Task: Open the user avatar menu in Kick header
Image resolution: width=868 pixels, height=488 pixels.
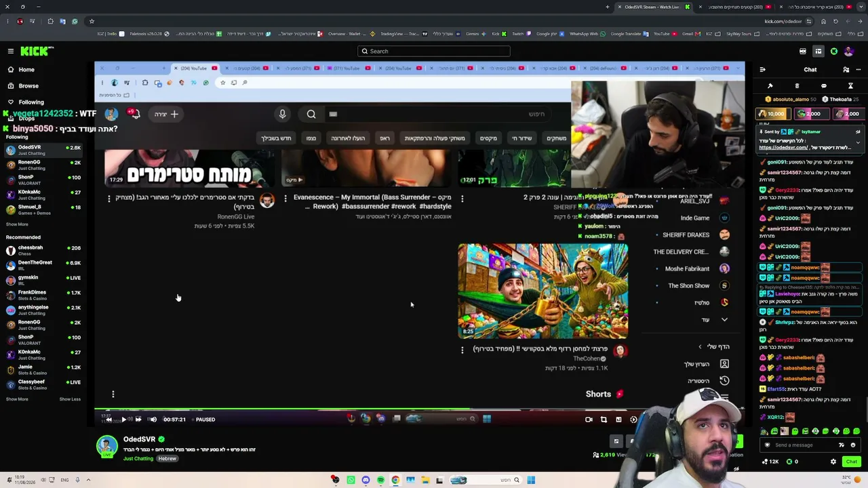Action: click(850, 52)
